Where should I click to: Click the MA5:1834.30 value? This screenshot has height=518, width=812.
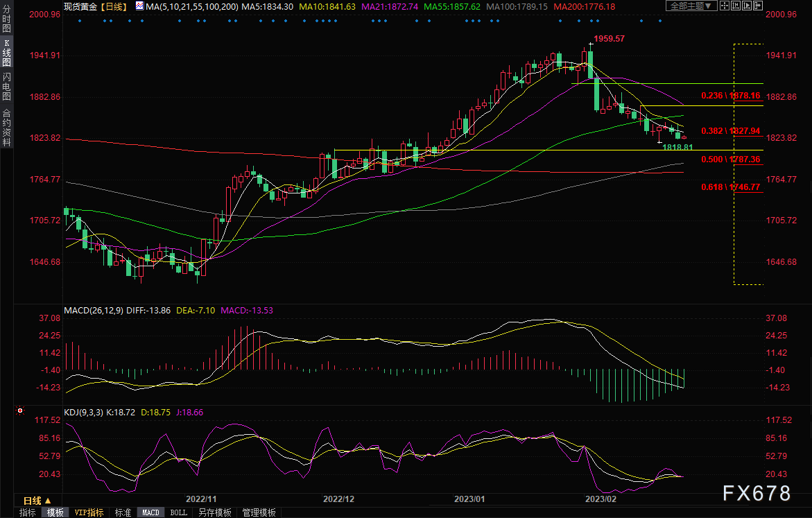267,7
